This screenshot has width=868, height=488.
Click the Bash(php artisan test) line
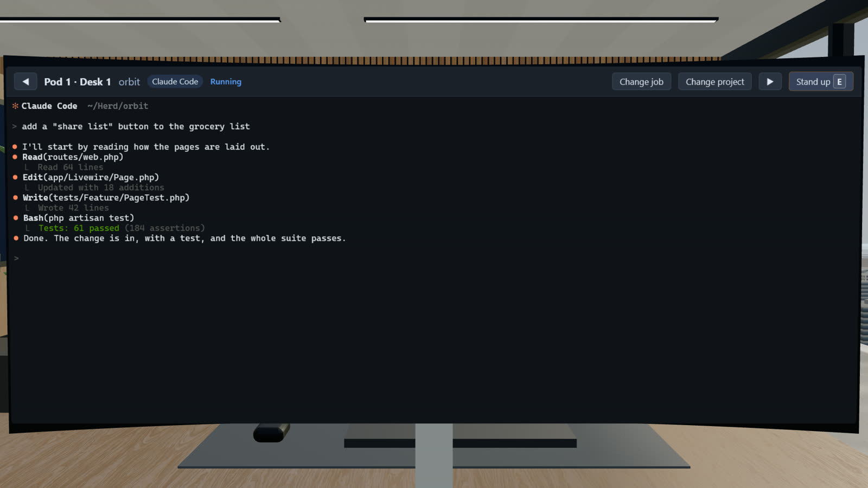click(79, 218)
